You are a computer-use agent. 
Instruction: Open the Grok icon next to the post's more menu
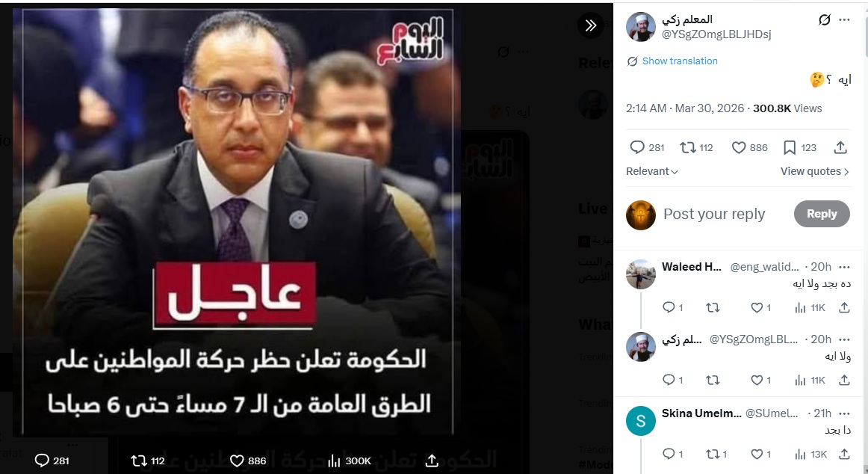click(x=824, y=20)
